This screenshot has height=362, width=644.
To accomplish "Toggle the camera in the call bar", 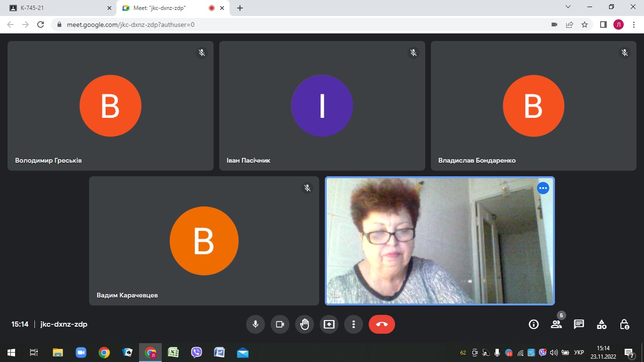I will tap(280, 324).
